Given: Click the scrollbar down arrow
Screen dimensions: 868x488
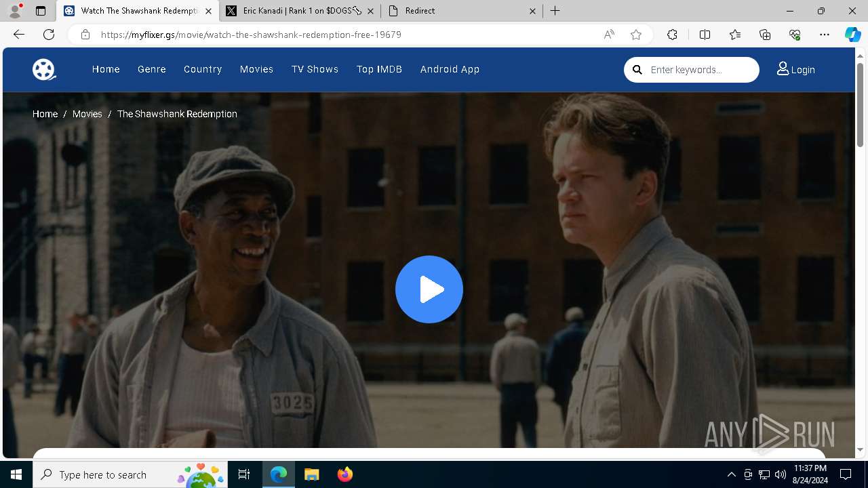Looking at the screenshot, I should coord(861,450).
